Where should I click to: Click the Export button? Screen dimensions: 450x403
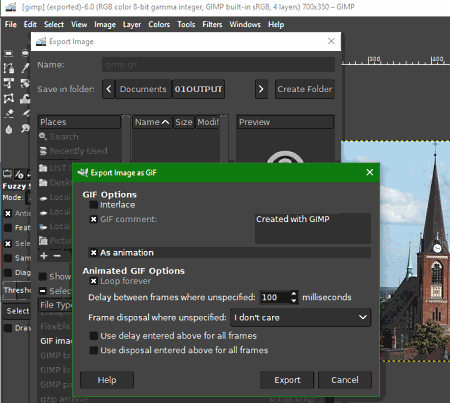click(287, 380)
